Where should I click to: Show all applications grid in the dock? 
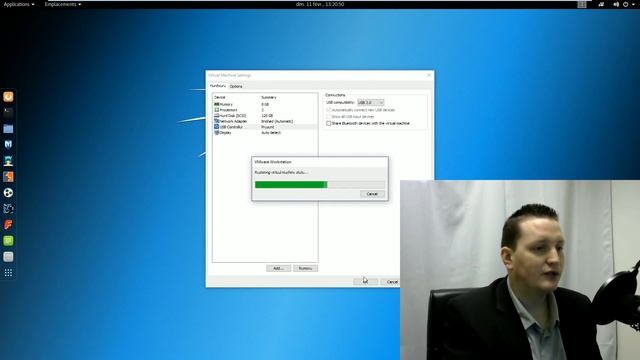pos(8,273)
